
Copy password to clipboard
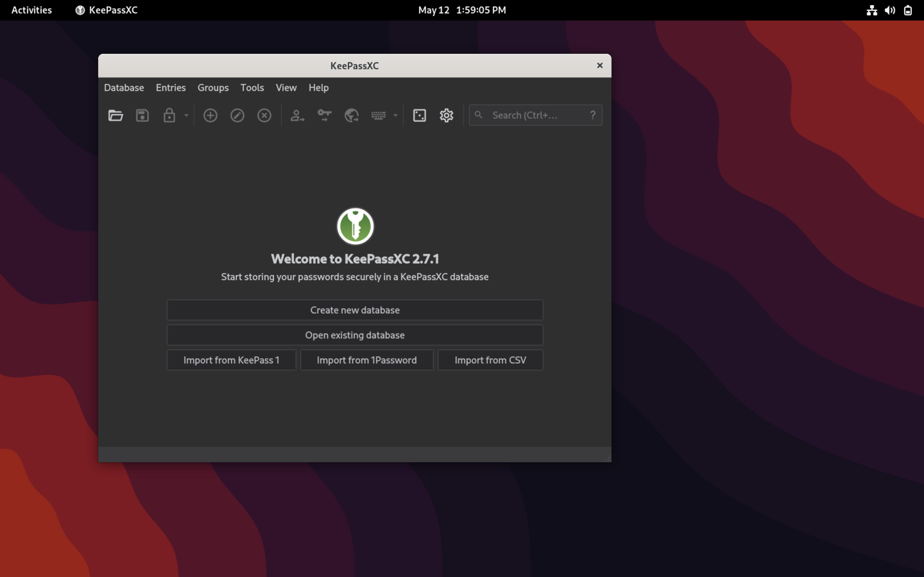[324, 115]
